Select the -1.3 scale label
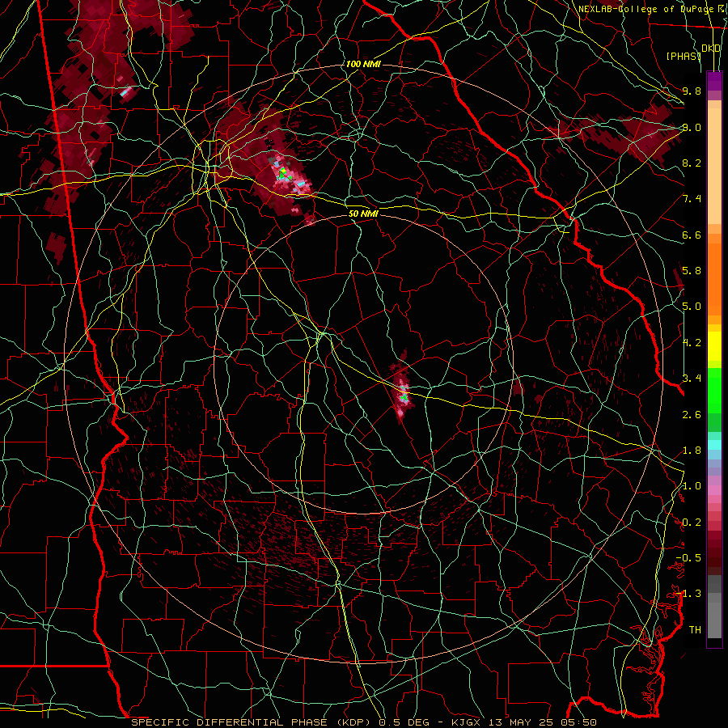This screenshot has height=728, width=728. tap(688, 594)
